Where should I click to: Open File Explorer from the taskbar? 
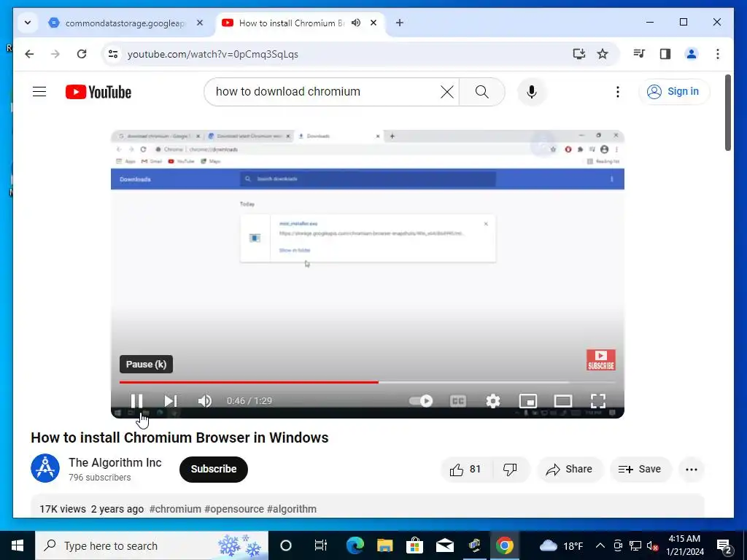pyautogui.click(x=385, y=545)
